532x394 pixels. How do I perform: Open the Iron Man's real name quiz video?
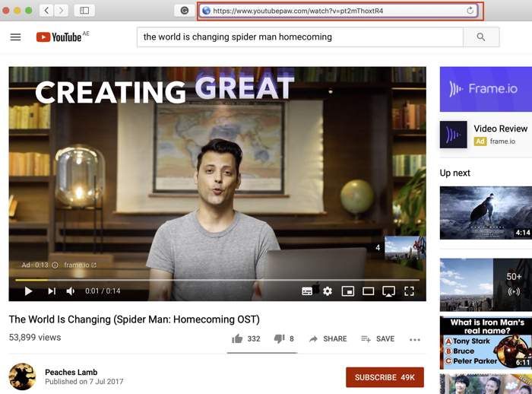click(x=486, y=343)
